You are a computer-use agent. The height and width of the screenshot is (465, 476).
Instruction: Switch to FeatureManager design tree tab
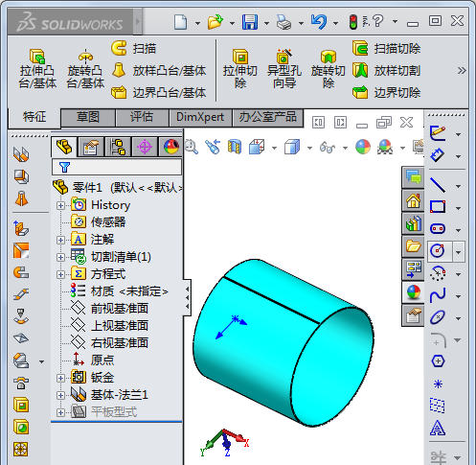64,147
